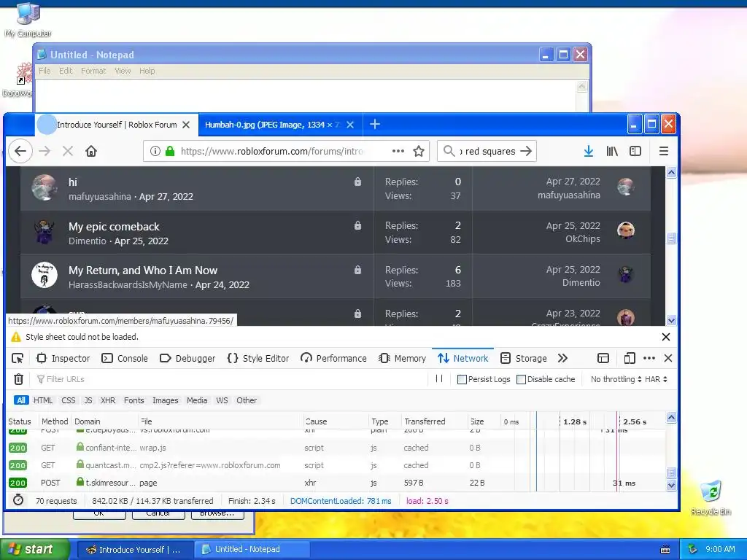
Task: Open the Console devtools tab
Action: click(x=125, y=358)
